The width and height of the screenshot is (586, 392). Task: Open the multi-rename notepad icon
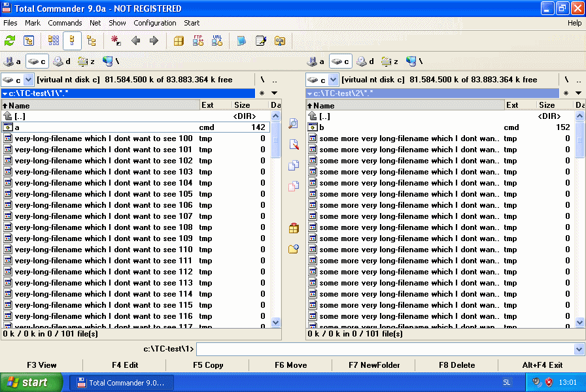[x=261, y=41]
